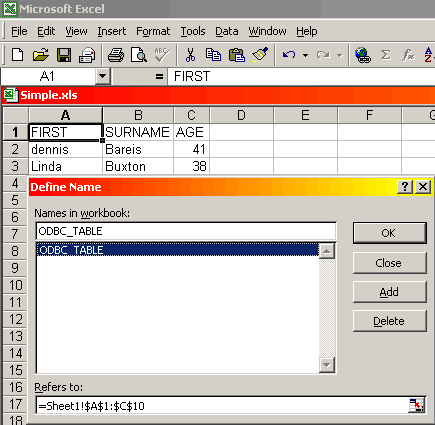This screenshot has height=425, width=435.
Task: Click the Delete button
Action: click(390, 321)
